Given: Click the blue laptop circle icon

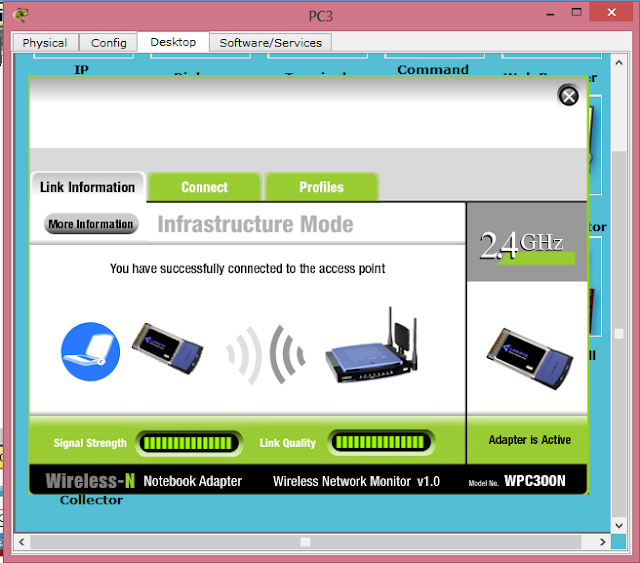Looking at the screenshot, I should point(91,352).
